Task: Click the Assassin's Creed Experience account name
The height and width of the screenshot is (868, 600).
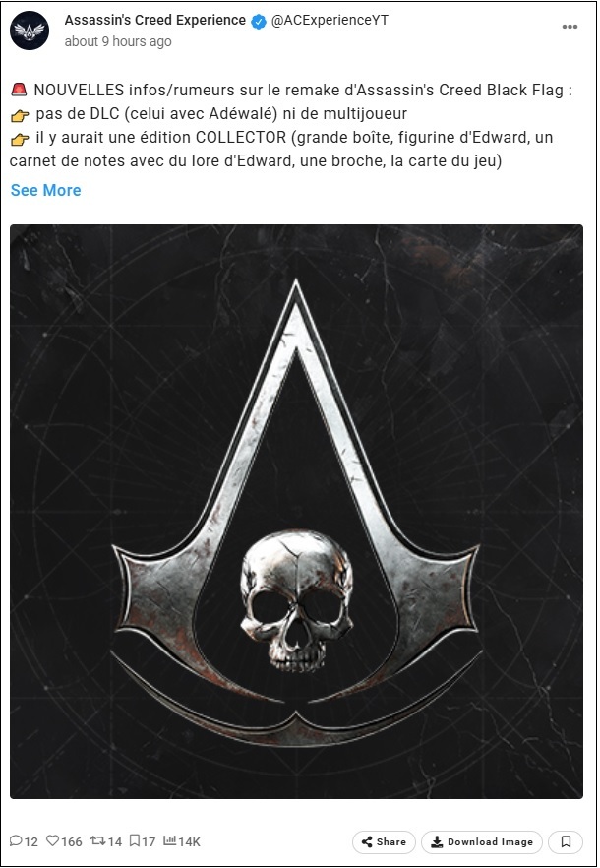Action: (155, 20)
